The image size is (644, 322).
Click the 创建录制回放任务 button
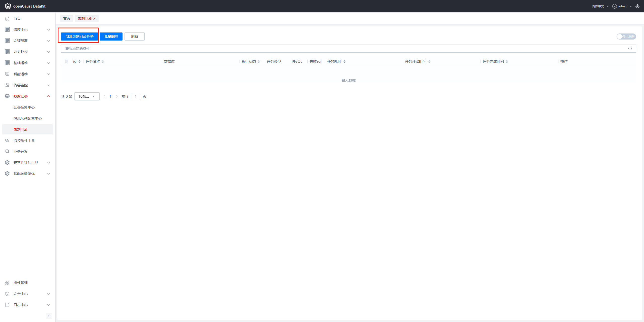click(x=79, y=37)
